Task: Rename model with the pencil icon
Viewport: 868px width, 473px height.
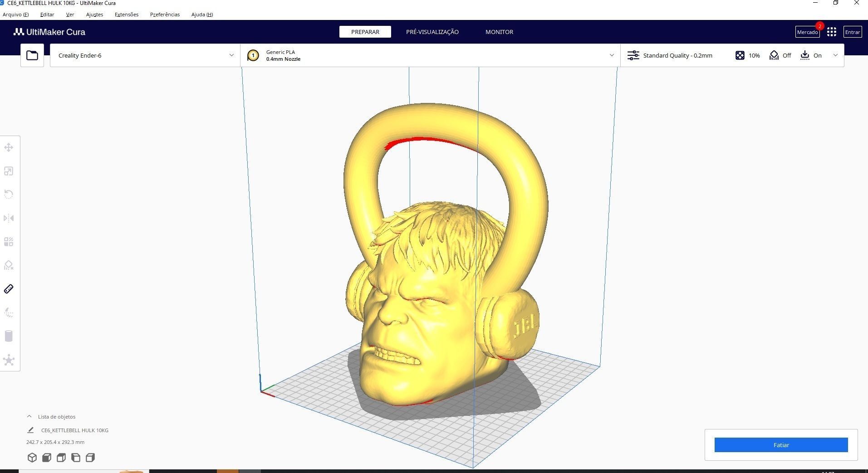Action: 30,430
